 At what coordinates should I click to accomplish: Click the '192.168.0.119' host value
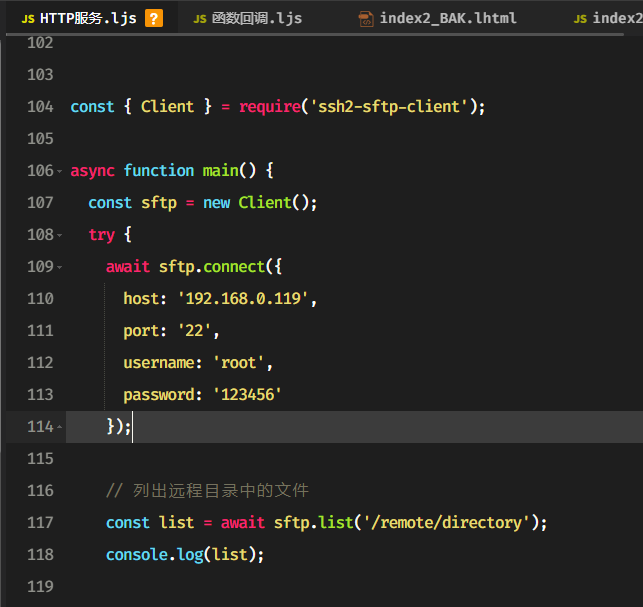(x=243, y=299)
